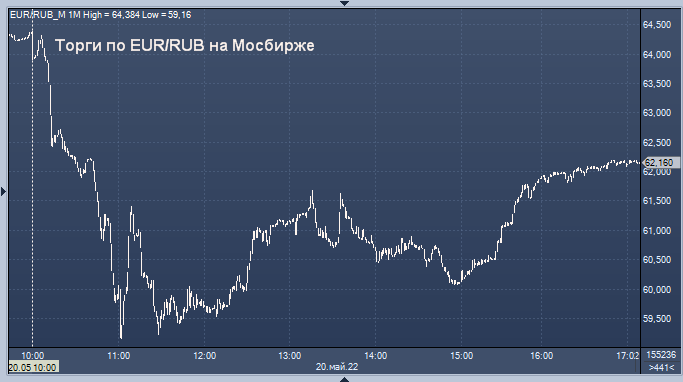Image resolution: width=683 pixels, height=382 pixels.
Task: Click the 20.май.22 date label
Action: [x=337, y=367]
